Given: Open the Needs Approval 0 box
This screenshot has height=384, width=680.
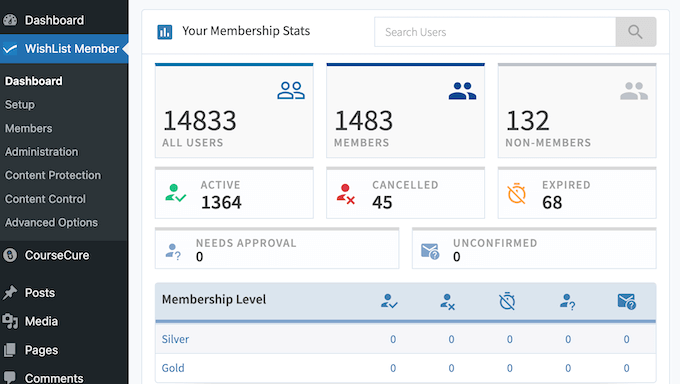Looking at the screenshot, I should click(x=277, y=248).
